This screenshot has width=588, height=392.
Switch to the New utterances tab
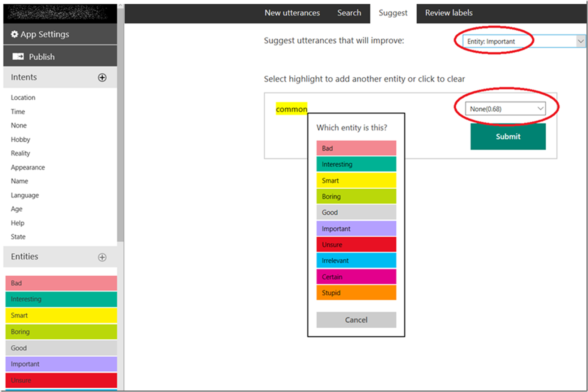click(x=292, y=13)
